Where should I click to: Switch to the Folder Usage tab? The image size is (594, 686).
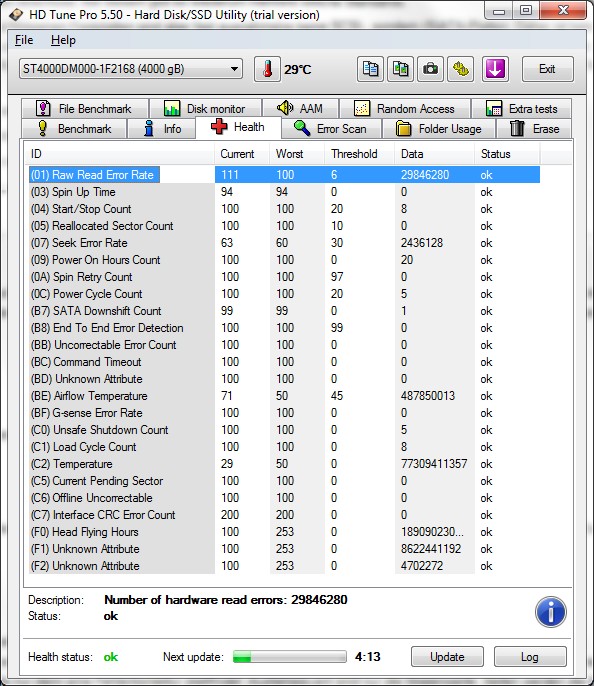pos(439,129)
